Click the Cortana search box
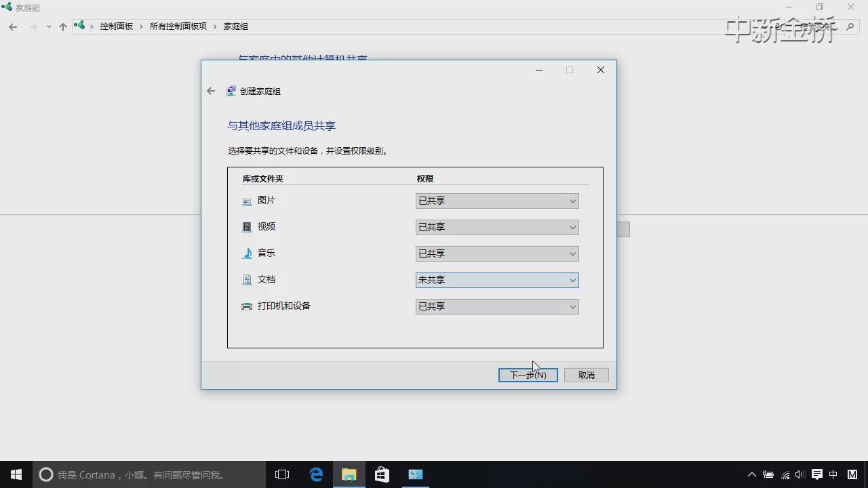The width and height of the screenshot is (868, 488). point(149,474)
